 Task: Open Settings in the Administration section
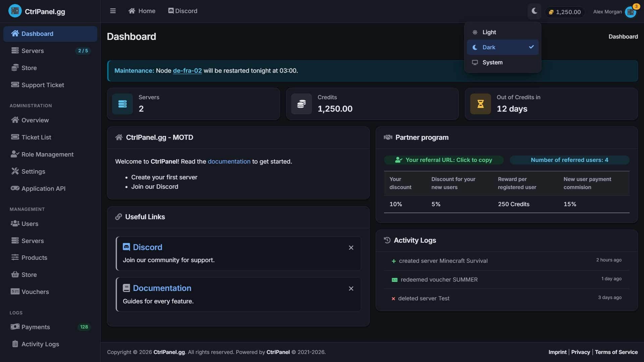point(50,172)
